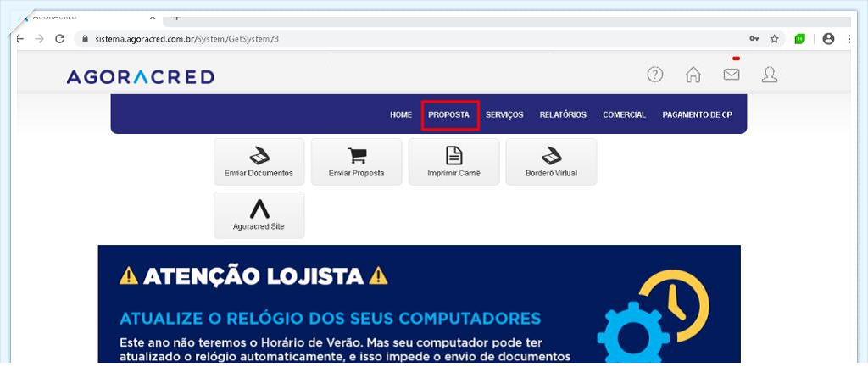
Task: Open the RELATÓRIOS menu
Action: 563,114
